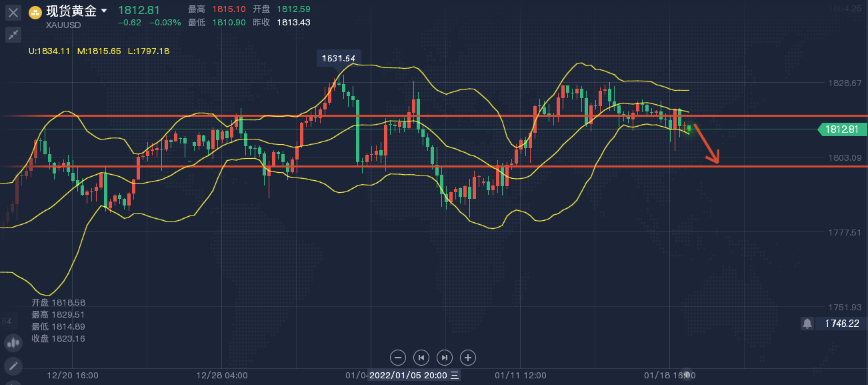Open the 现货黄金 symbol dropdown arrow
868x385 pixels.
tap(104, 11)
